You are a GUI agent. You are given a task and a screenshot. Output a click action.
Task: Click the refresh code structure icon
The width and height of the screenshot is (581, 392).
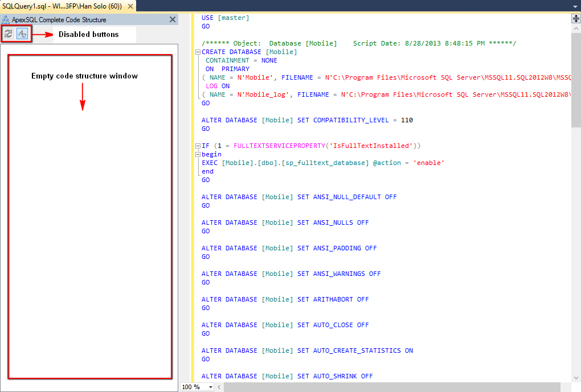click(x=9, y=34)
